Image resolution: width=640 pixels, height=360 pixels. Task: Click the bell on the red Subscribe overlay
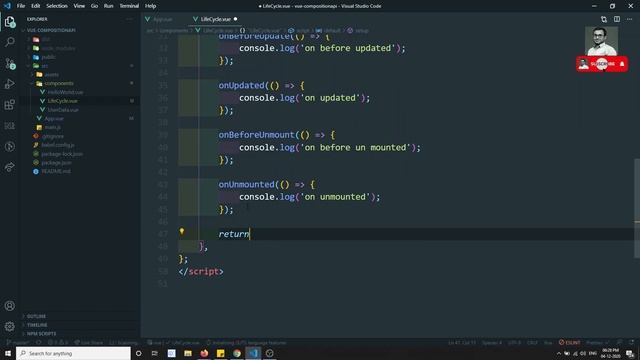click(622, 64)
